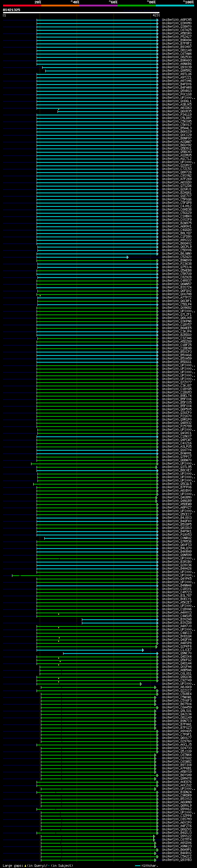197x868 pixels.
Task: Open hit UniRef100_Q38HT0
Action: 177,26
